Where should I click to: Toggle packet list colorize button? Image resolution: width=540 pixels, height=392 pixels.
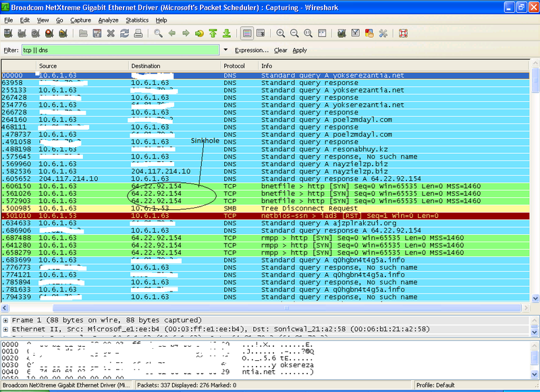246,33
